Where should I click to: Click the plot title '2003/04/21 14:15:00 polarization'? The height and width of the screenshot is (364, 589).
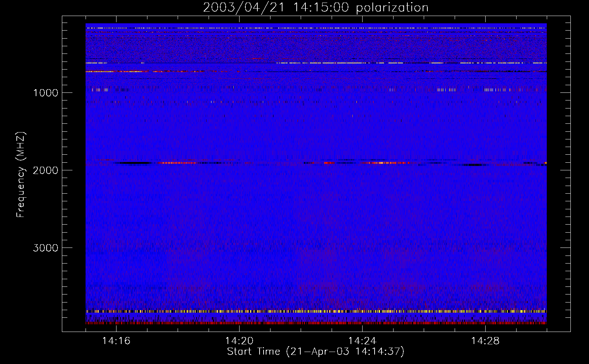[316, 7]
